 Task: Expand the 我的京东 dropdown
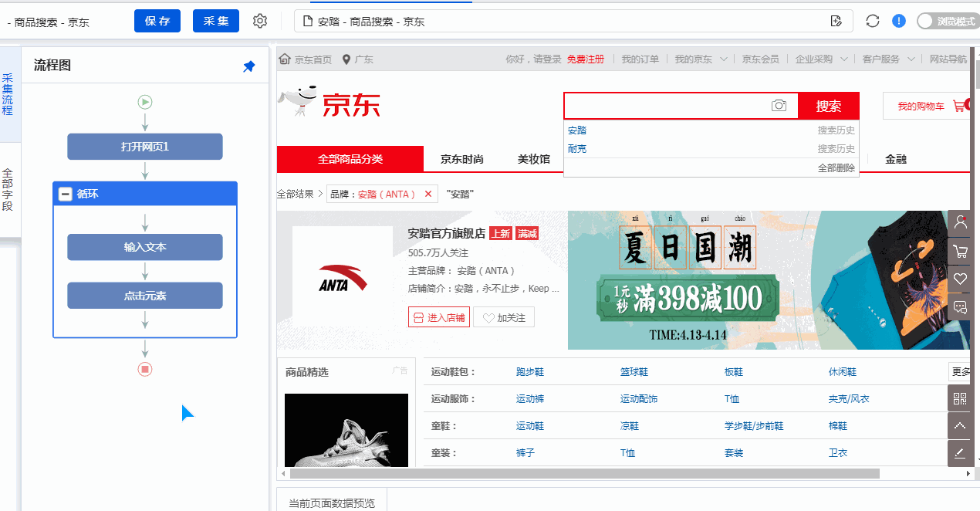[x=724, y=59]
